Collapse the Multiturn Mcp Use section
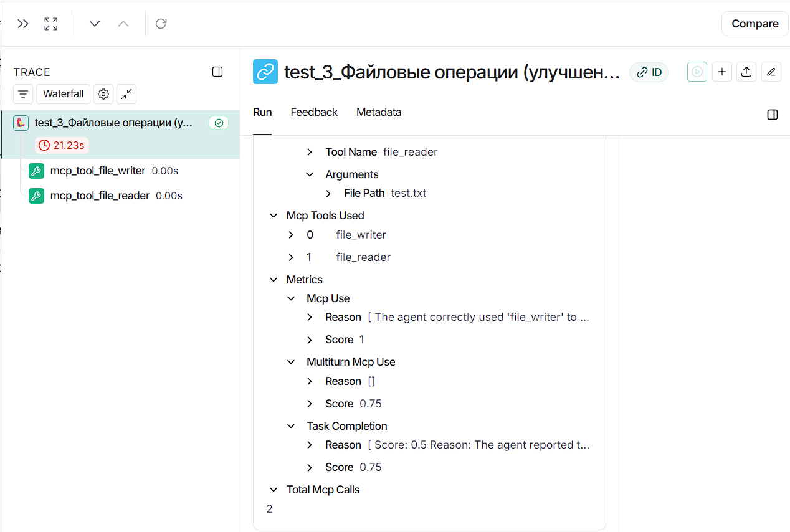The width and height of the screenshot is (790, 532). click(291, 362)
